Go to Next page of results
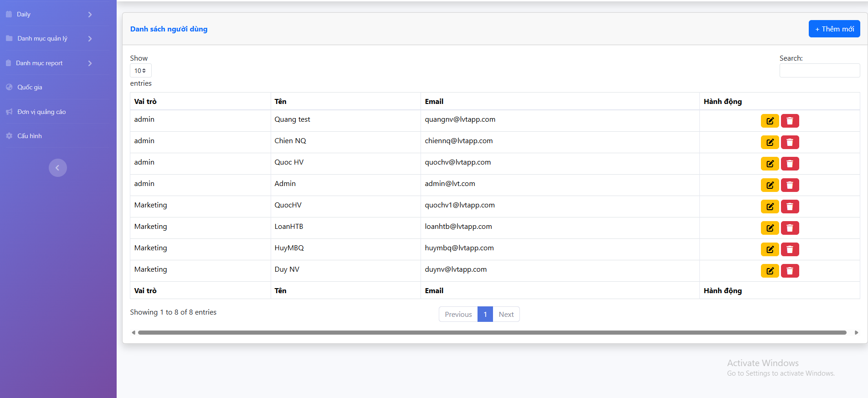The height and width of the screenshot is (398, 868). pos(506,314)
